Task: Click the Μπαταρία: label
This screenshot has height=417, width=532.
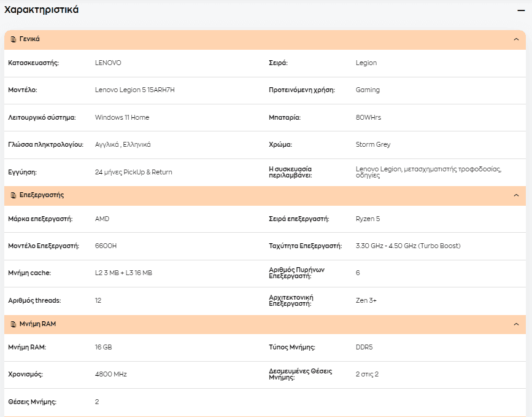Action: [285, 117]
